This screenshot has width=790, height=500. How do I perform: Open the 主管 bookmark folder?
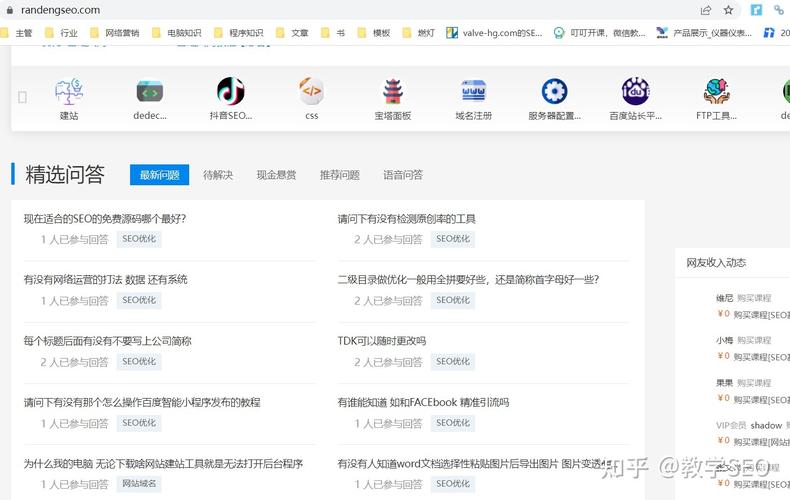point(17,33)
